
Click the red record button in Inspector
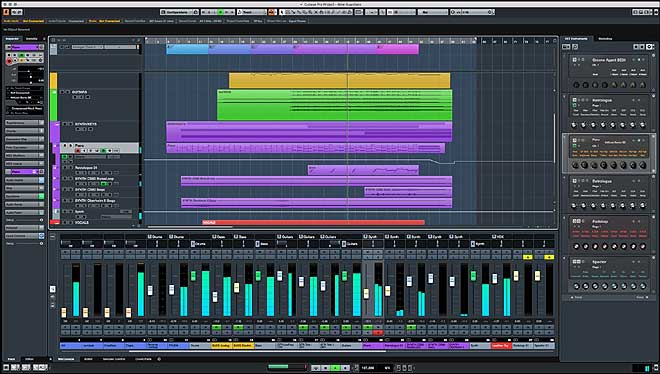coord(9,61)
